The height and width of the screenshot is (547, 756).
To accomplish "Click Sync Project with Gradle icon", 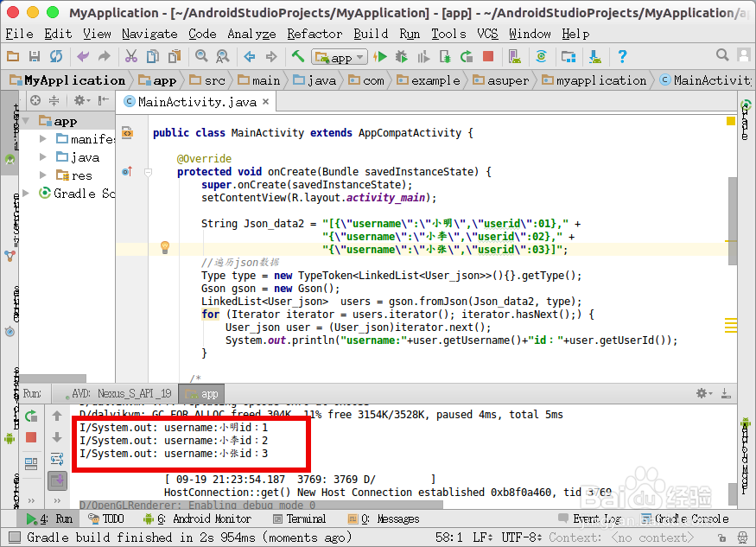I will point(541,56).
